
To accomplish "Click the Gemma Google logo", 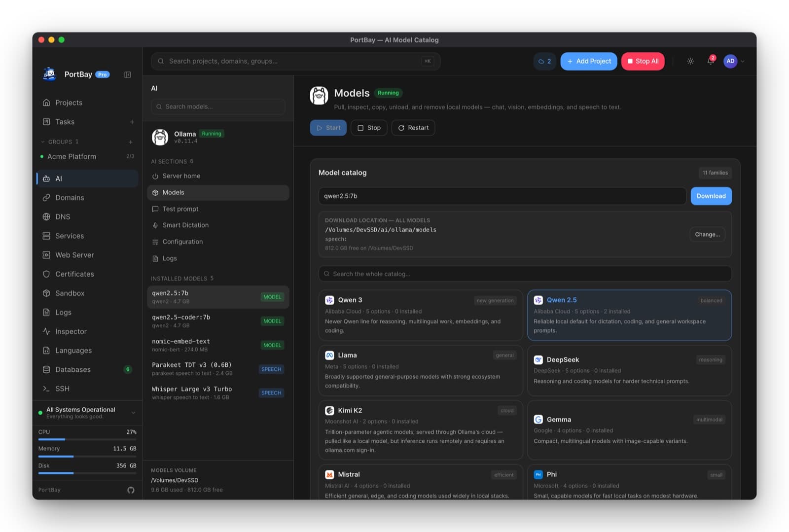I will [538, 420].
